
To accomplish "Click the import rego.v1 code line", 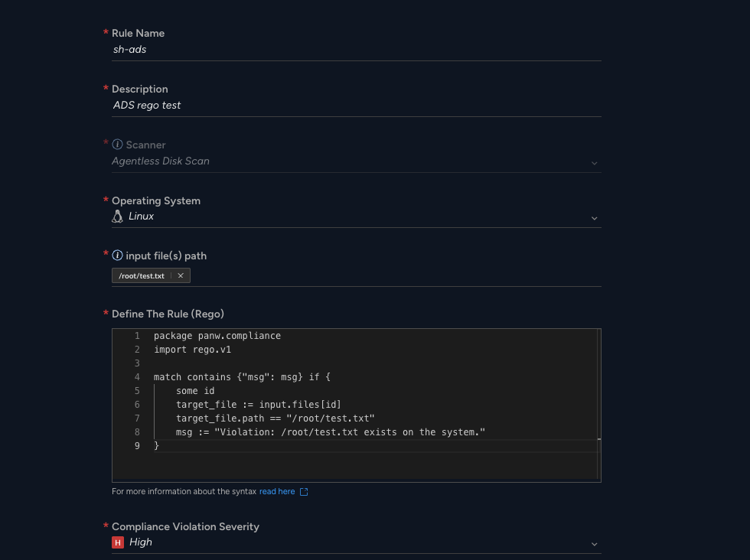I will pos(192,350).
